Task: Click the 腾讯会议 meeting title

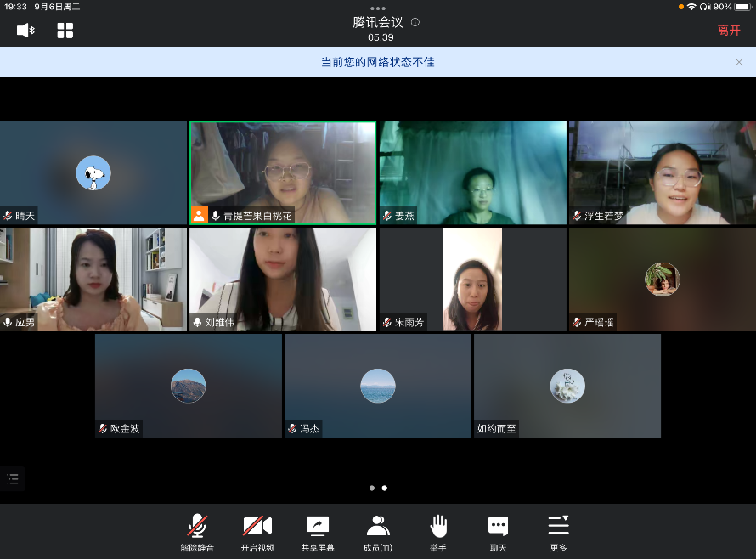Action: [378, 22]
